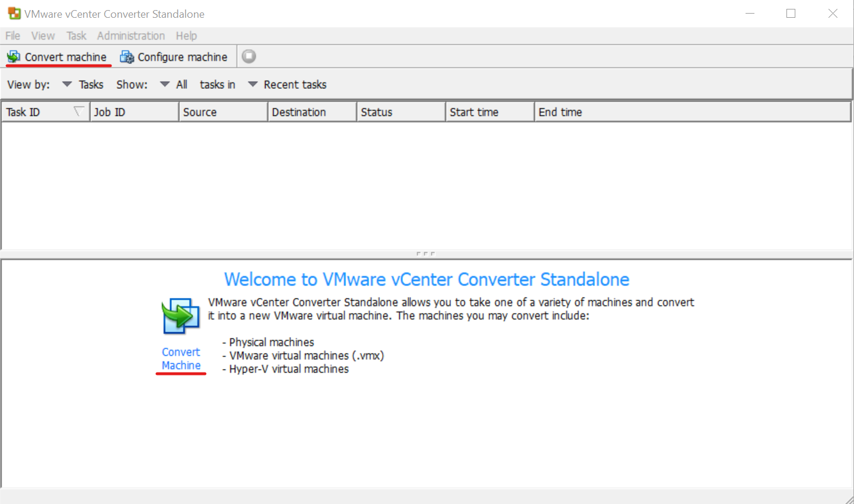
Task: Minimize the Converter window
Action: click(x=750, y=13)
